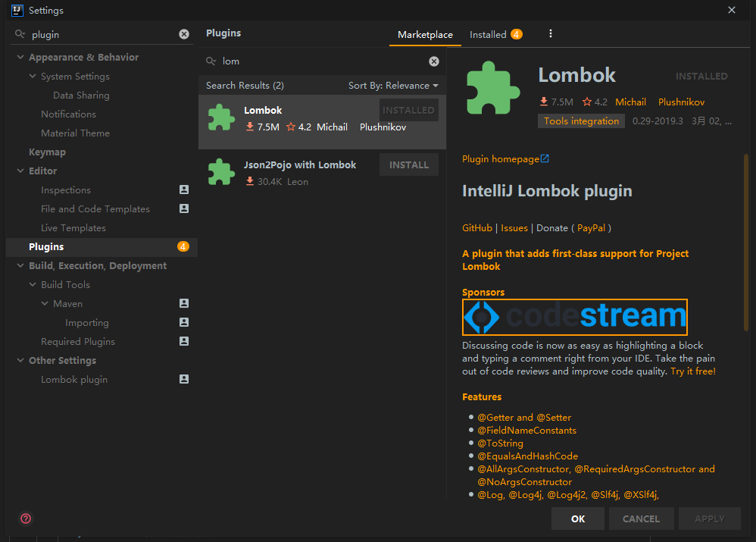Open the GitHub link

click(476, 228)
